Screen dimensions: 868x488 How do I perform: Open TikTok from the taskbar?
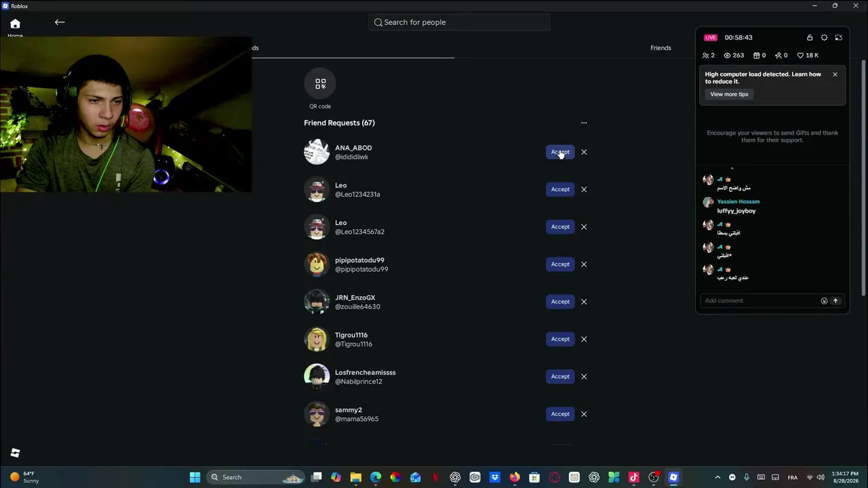(x=634, y=477)
